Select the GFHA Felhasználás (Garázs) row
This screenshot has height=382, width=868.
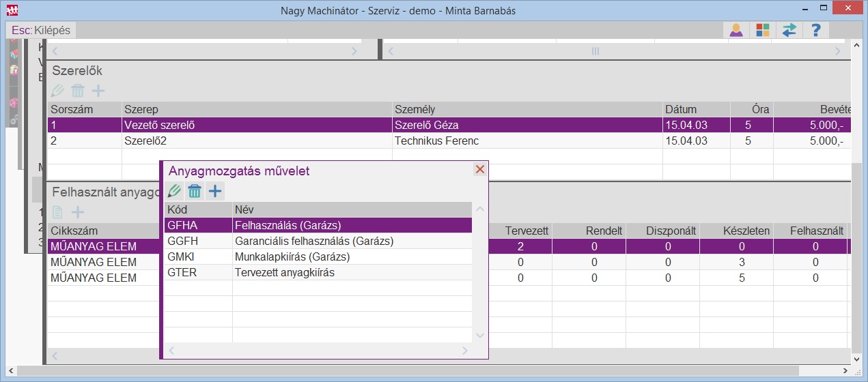(x=318, y=225)
